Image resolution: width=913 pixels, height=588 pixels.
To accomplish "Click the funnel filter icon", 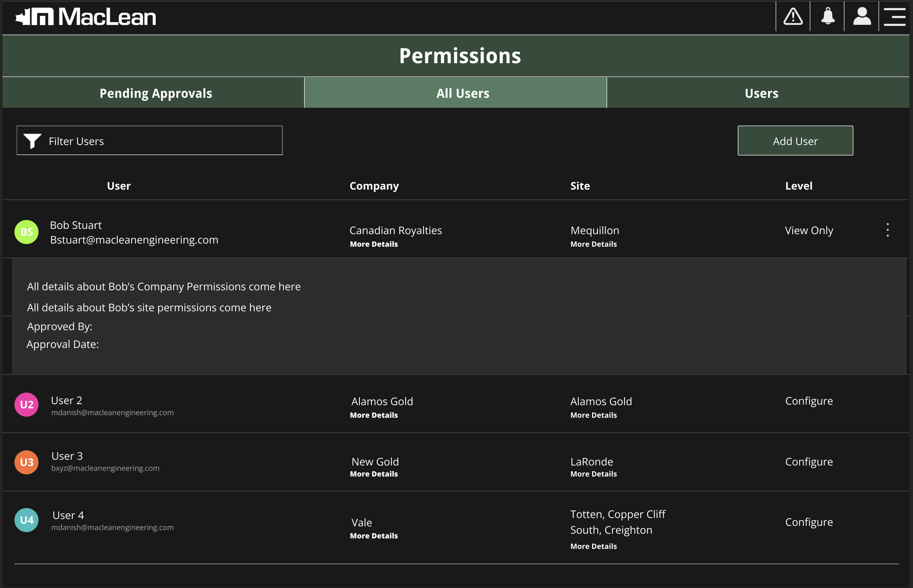I will click(x=32, y=141).
